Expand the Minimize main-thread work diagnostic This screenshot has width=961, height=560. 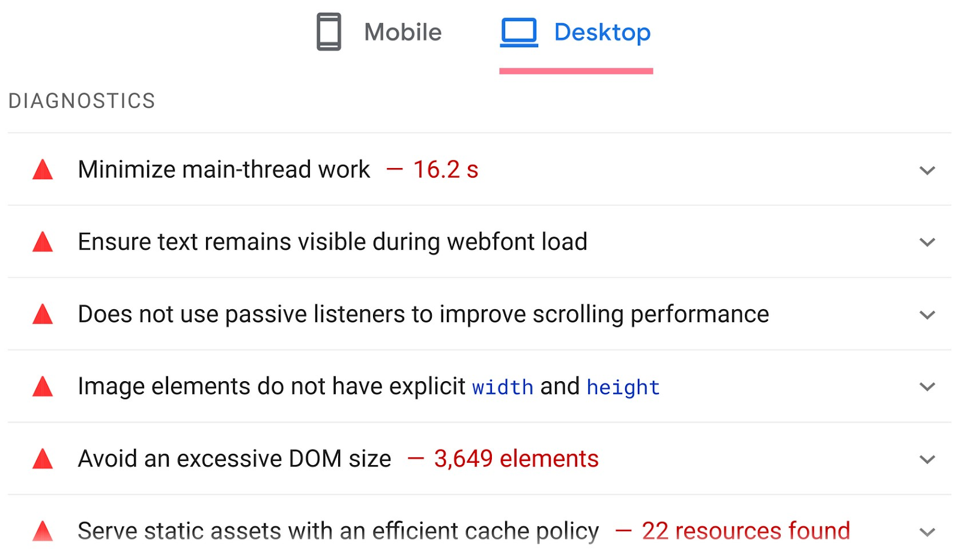(x=926, y=170)
